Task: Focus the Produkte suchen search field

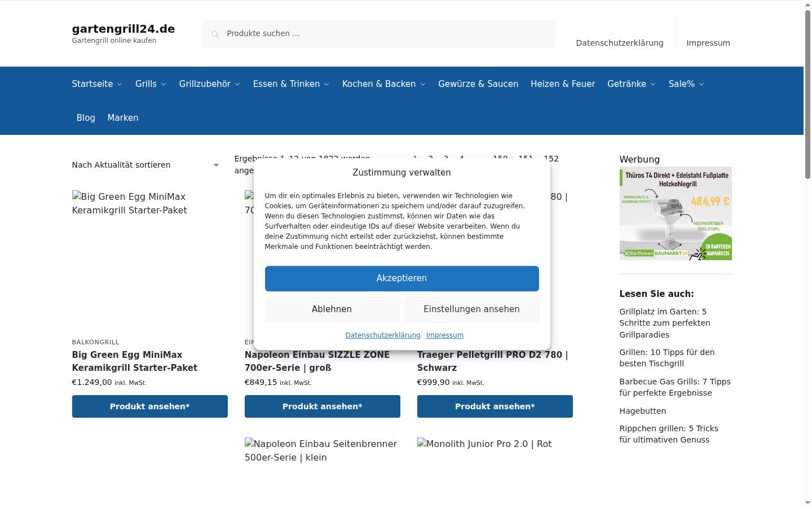Action: click(379, 34)
